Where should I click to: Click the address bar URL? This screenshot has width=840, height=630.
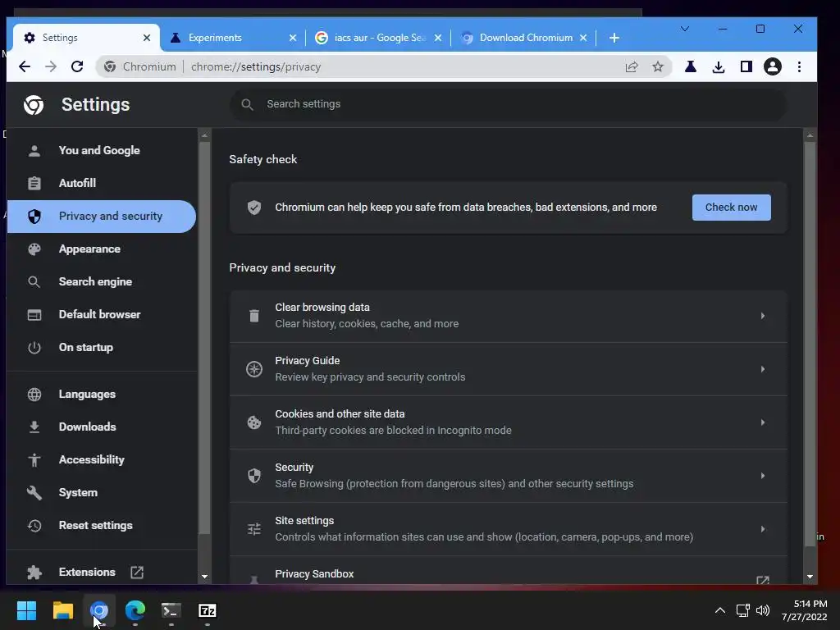tap(256, 66)
